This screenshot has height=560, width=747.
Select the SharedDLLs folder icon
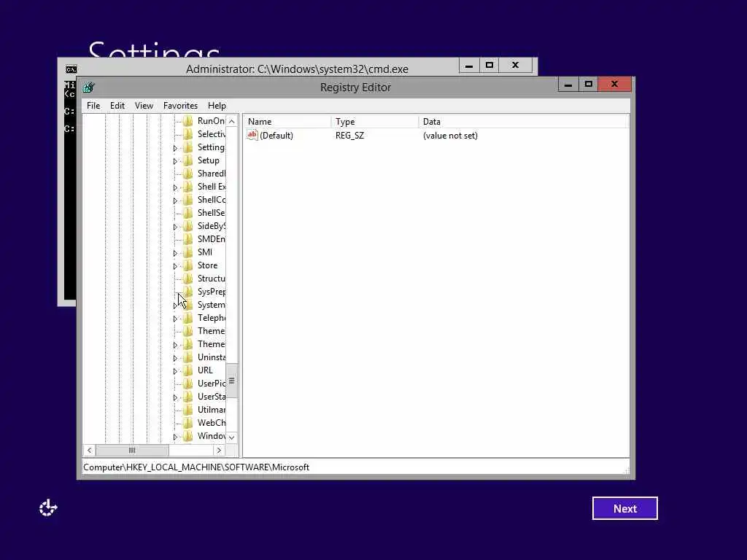tap(188, 174)
